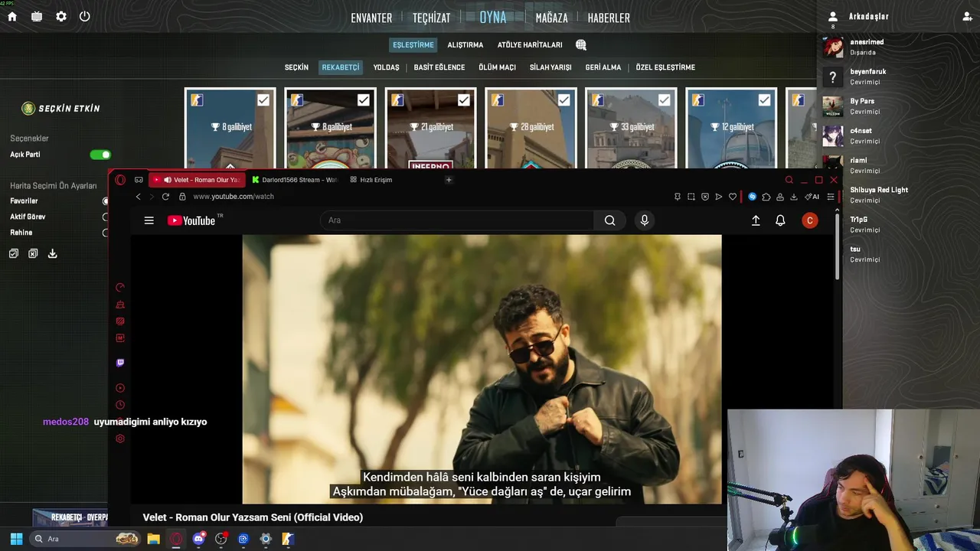Select the ÖLÜM MAÇI game mode

(497, 67)
